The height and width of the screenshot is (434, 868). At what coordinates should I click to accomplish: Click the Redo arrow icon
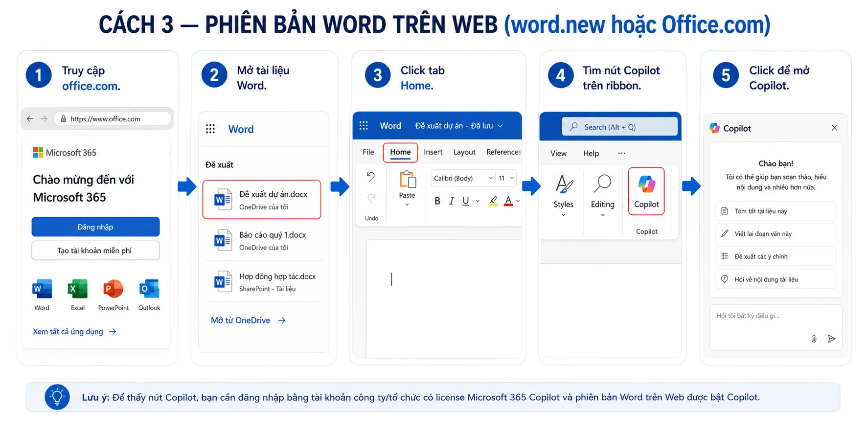click(x=371, y=198)
